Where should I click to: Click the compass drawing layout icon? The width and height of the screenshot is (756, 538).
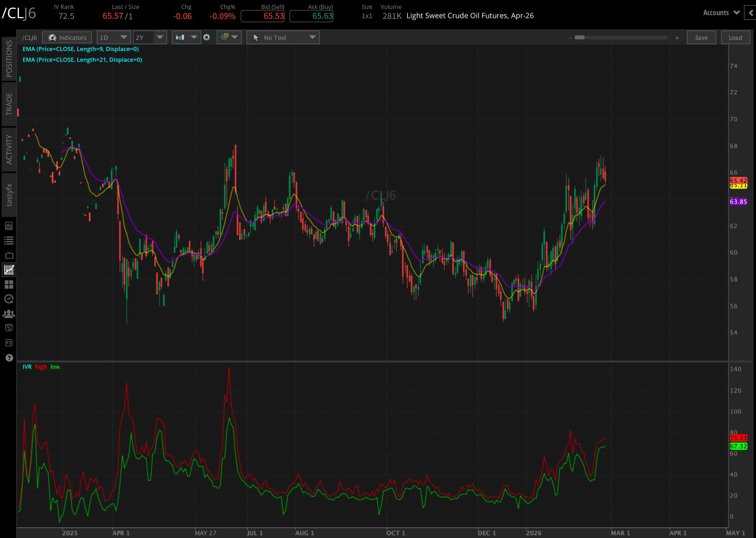pyautogui.click(x=225, y=37)
